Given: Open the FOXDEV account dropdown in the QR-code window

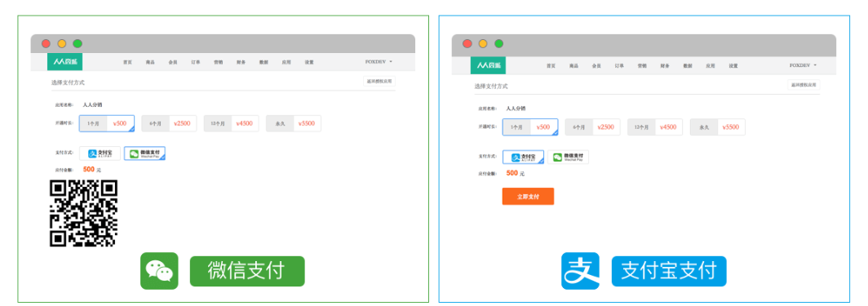Looking at the screenshot, I should 379,62.
